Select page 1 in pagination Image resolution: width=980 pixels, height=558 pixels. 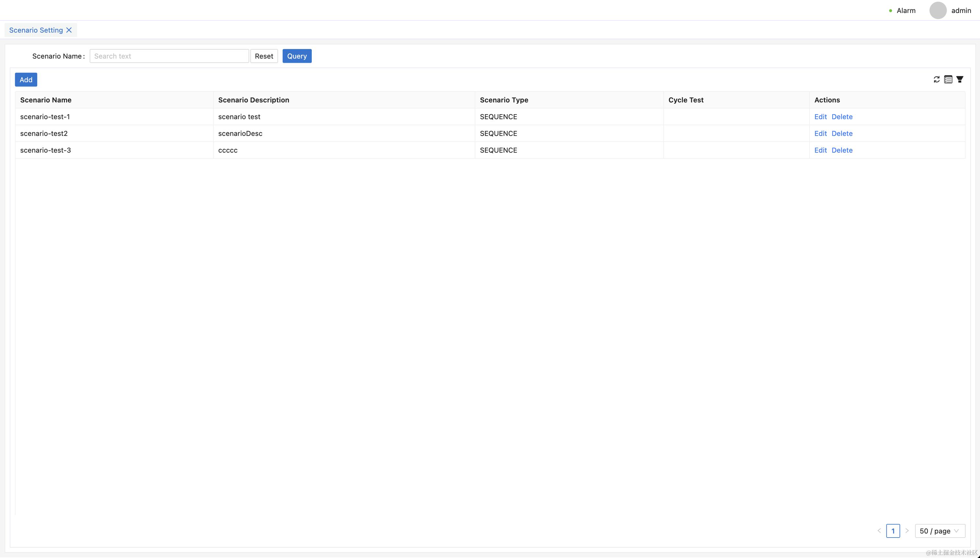pos(893,531)
